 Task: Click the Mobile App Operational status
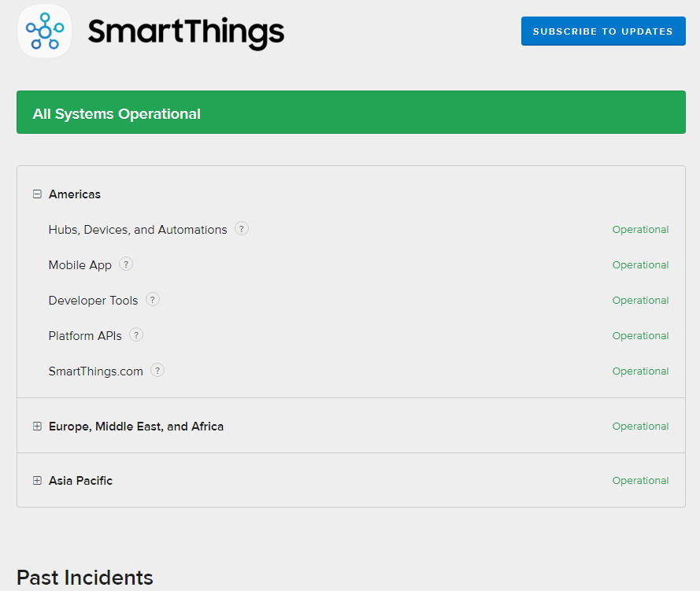click(640, 265)
